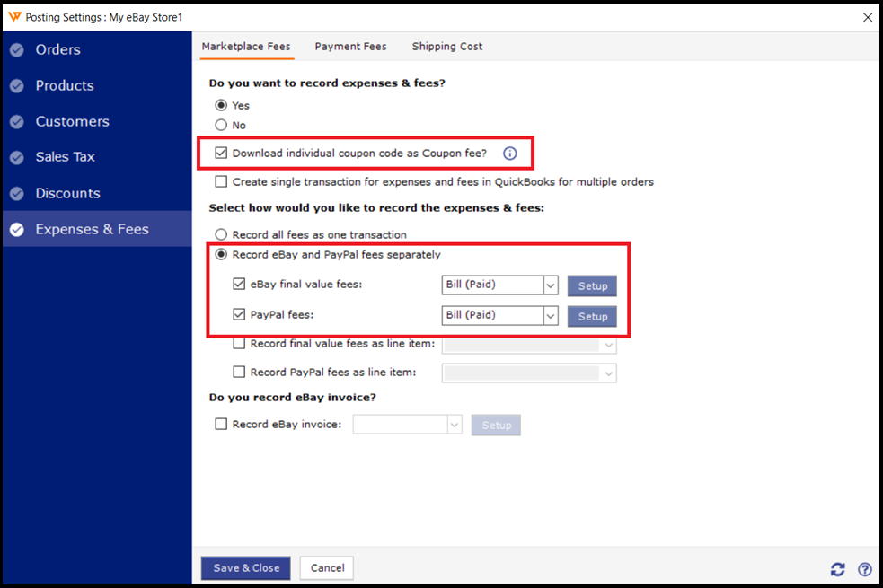Click Setup for eBay final value fees
Viewport: 883px width, 588px height.
pyautogui.click(x=593, y=285)
